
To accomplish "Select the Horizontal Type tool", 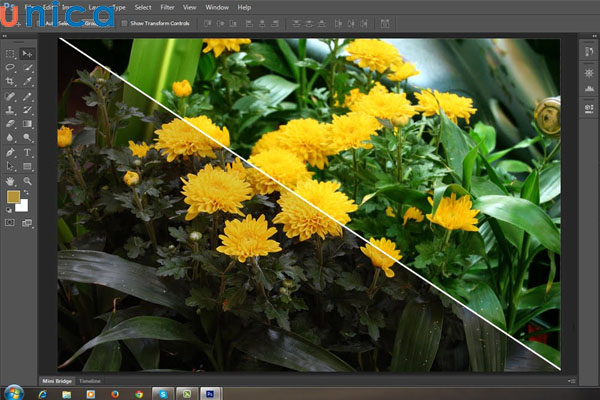I will pyautogui.click(x=27, y=152).
